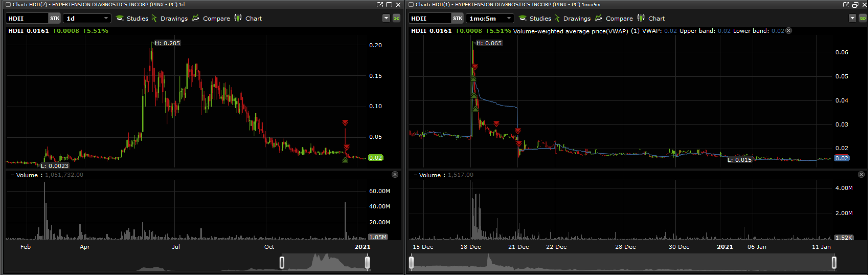868x275 pixels.
Task: Close the Volume panel in right chart
Action: (x=861, y=174)
